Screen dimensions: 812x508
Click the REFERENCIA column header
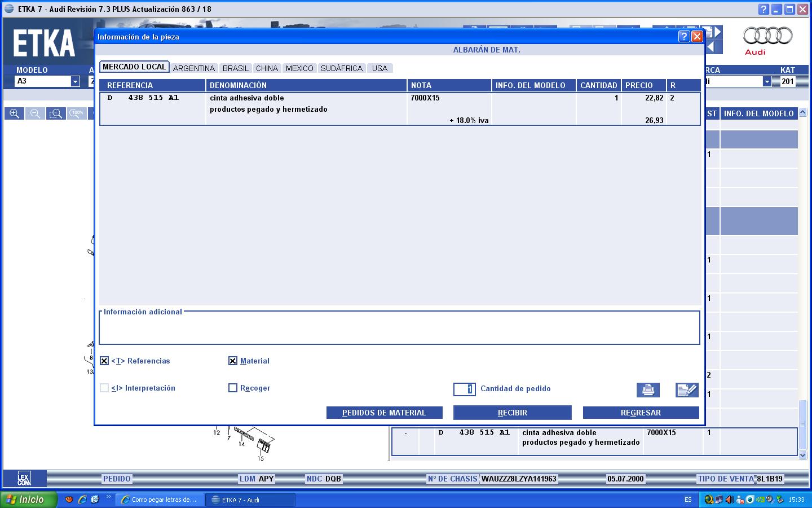[152, 85]
